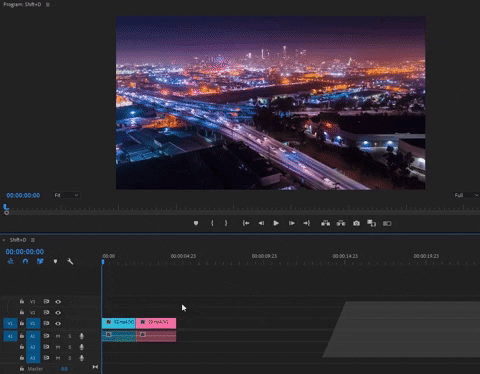Screen dimensions: 480x374
Task: Toggle Snap in the timeline
Action: tap(25, 261)
